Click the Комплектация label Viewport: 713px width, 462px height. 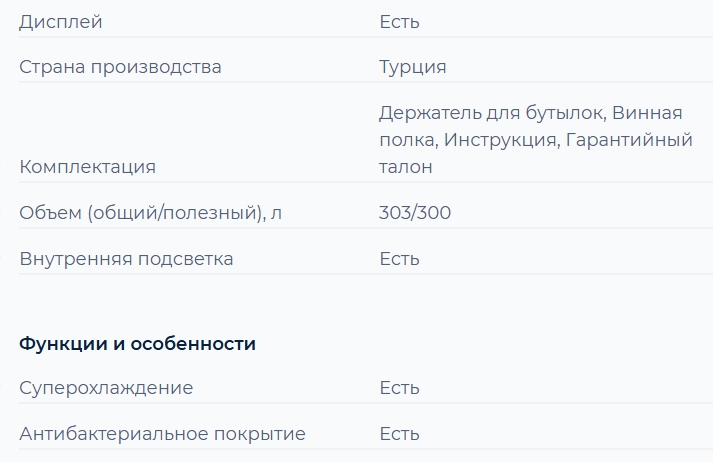click(87, 167)
